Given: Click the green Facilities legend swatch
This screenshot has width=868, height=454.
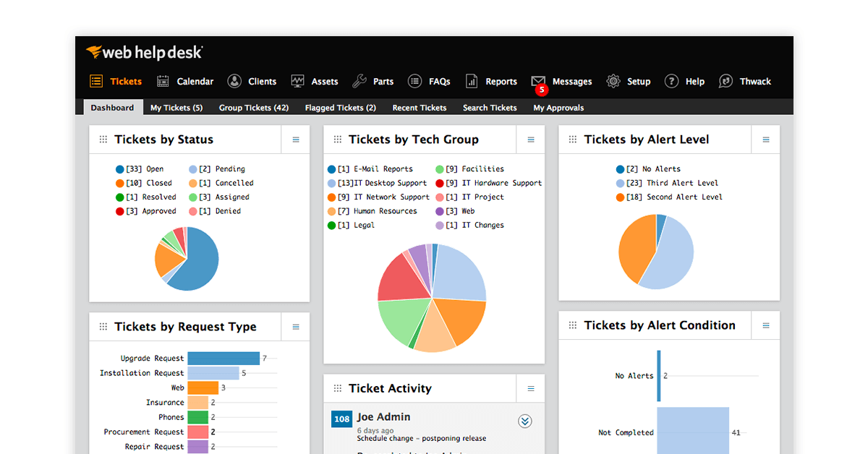Looking at the screenshot, I should [x=440, y=169].
